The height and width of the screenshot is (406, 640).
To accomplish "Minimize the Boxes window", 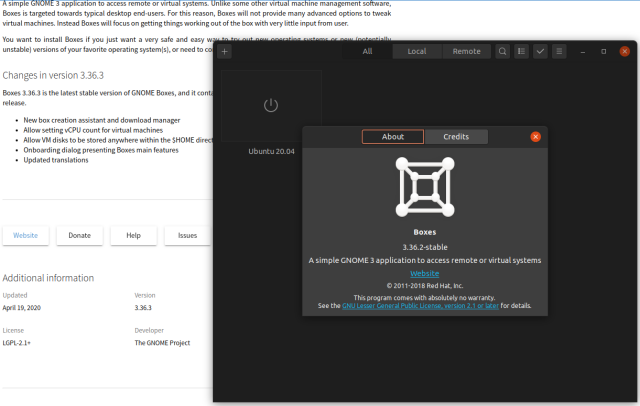I will [x=583, y=51].
